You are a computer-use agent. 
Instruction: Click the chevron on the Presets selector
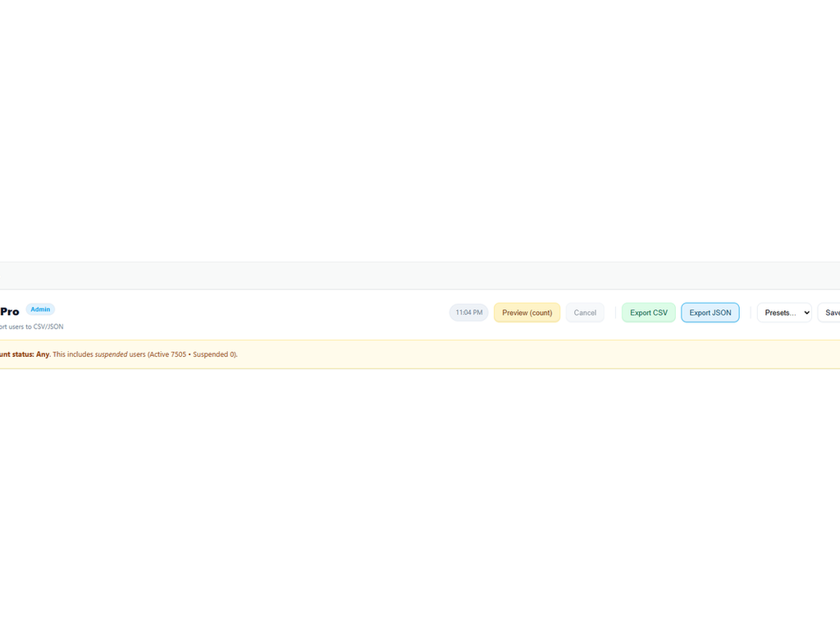(x=806, y=313)
